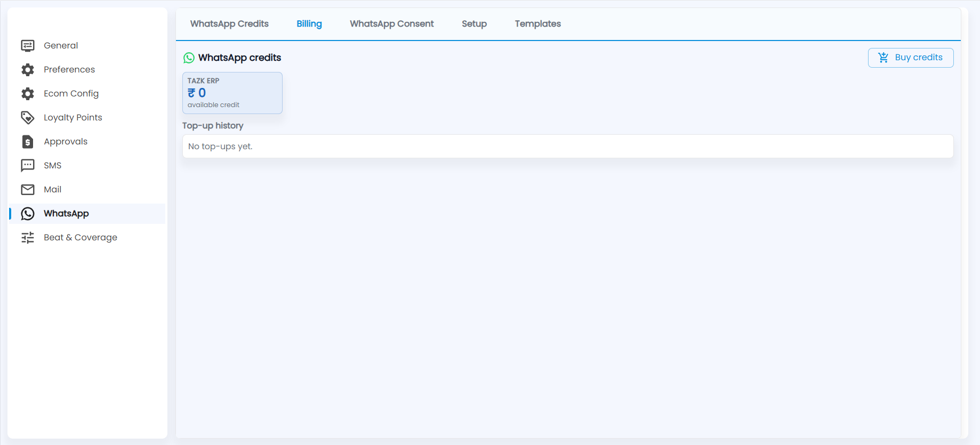This screenshot has width=980, height=445.
Task: Go to the Setup tab
Action: [474, 23]
